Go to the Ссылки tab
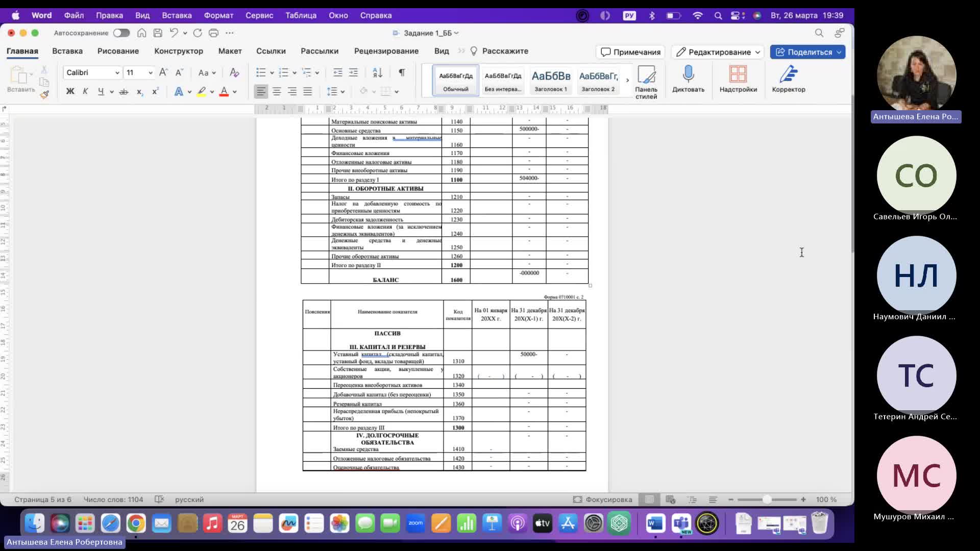This screenshot has width=980, height=551. point(271,51)
